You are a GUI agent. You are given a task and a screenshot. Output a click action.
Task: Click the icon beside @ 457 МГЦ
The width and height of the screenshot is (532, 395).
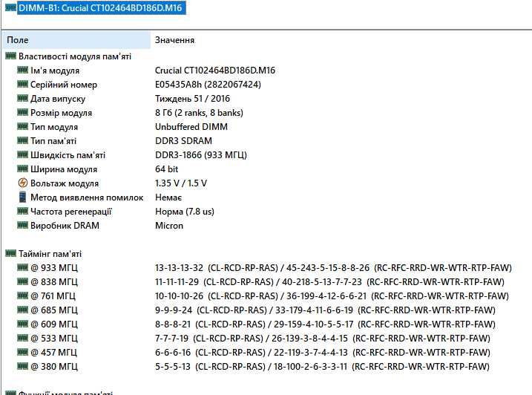point(22,352)
